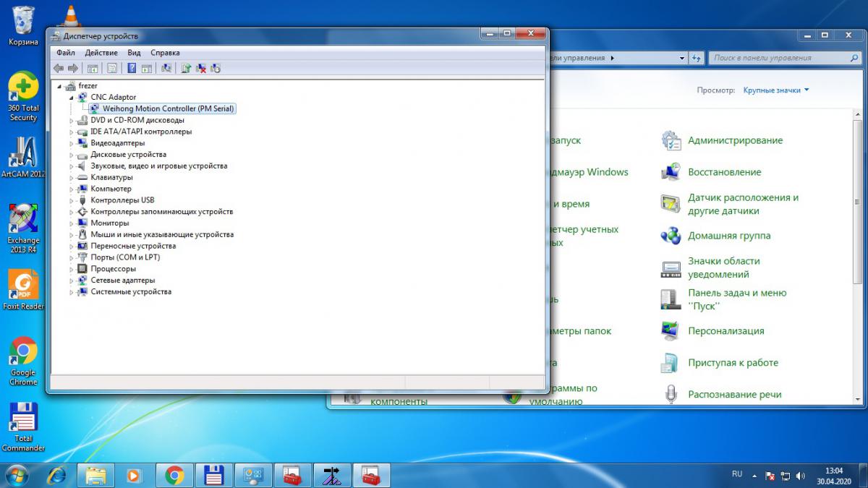Collapse the CNC Adaptor node

(72, 97)
